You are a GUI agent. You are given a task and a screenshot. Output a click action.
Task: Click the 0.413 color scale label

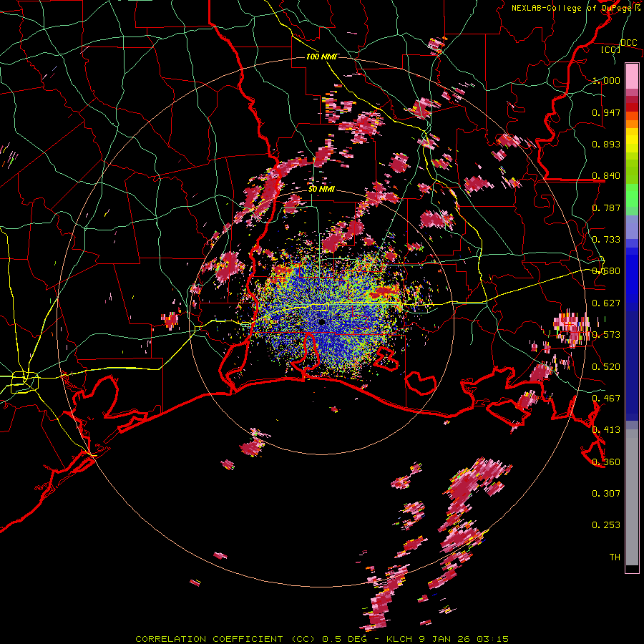606,430
